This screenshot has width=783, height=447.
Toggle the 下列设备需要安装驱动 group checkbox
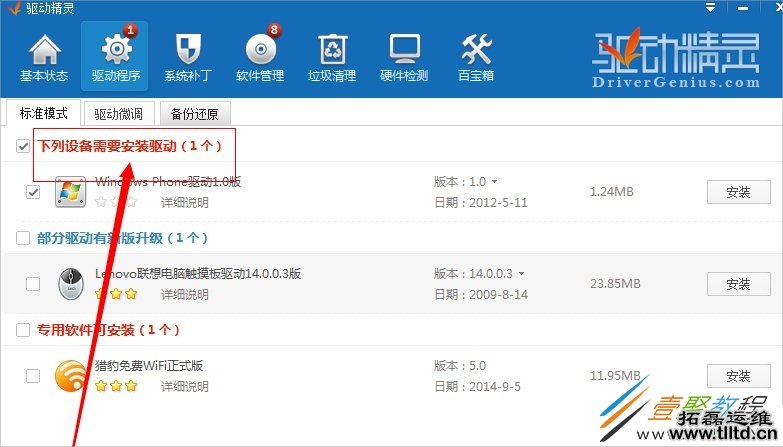(x=23, y=146)
